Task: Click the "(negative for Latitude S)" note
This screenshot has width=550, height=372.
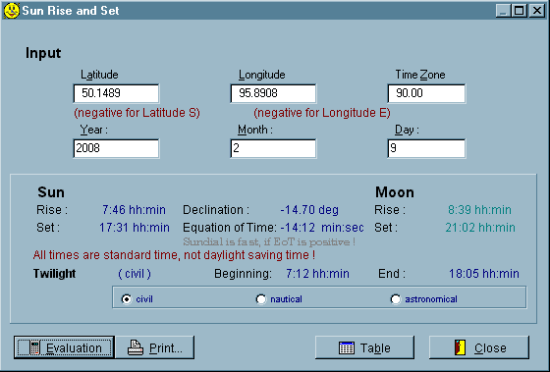Action: point(137,113)
